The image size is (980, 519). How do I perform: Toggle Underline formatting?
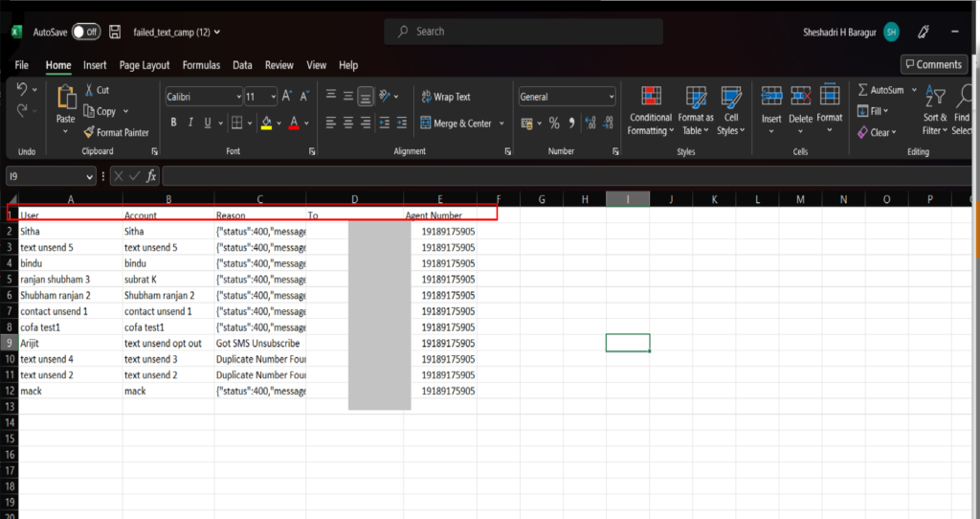[208, 123]
